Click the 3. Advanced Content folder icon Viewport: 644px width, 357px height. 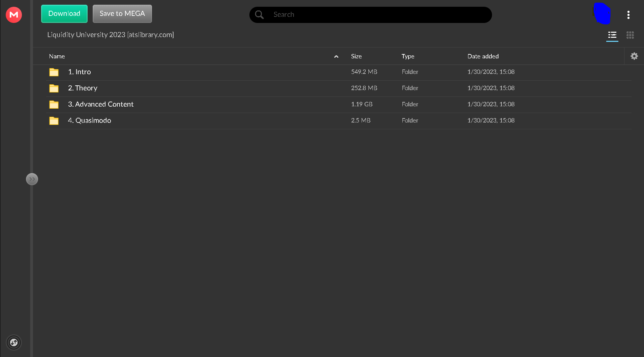point(54,105)
